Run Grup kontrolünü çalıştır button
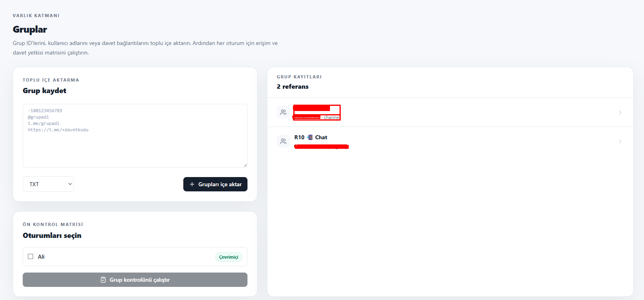The image size is (644, 300). [135, 280]
